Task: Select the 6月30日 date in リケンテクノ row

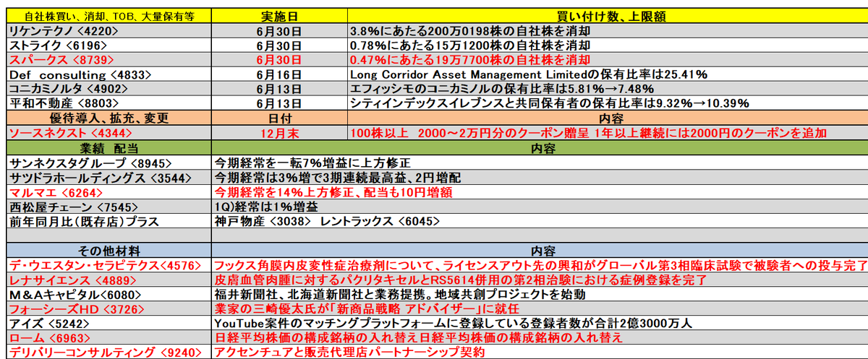Action: point(278,32)
